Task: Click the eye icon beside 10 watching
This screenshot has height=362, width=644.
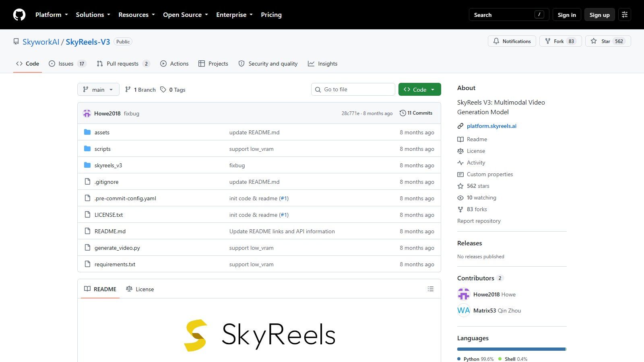Action: point(460,197)
